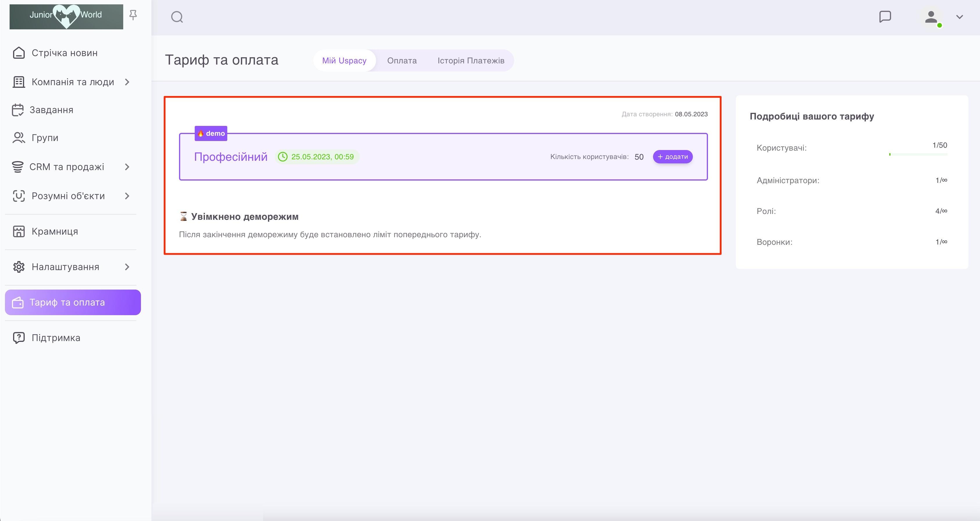Open the chat messages icon
This screenshot has width=980, height=521.
pos(885,17)
